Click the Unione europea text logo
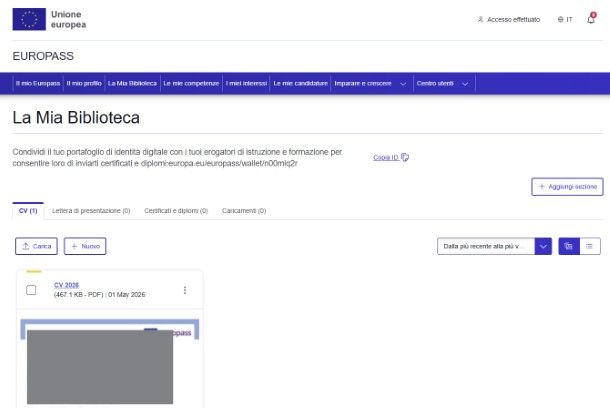 click(68, 19)
